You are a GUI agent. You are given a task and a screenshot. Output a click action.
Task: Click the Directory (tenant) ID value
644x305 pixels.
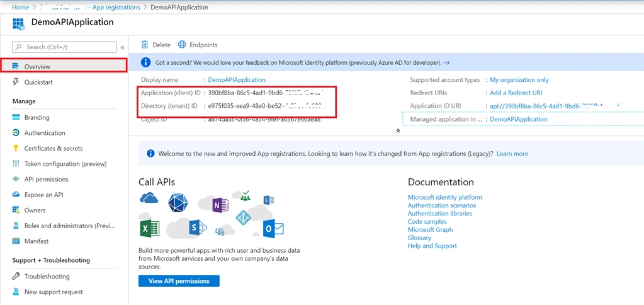pyautogui.click(x=265, y=106)
